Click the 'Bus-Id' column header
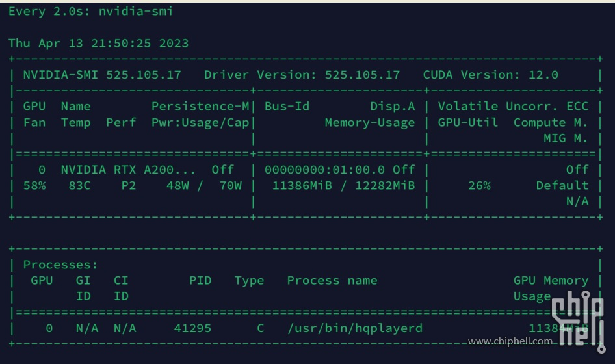 click(x=287, y=107)
